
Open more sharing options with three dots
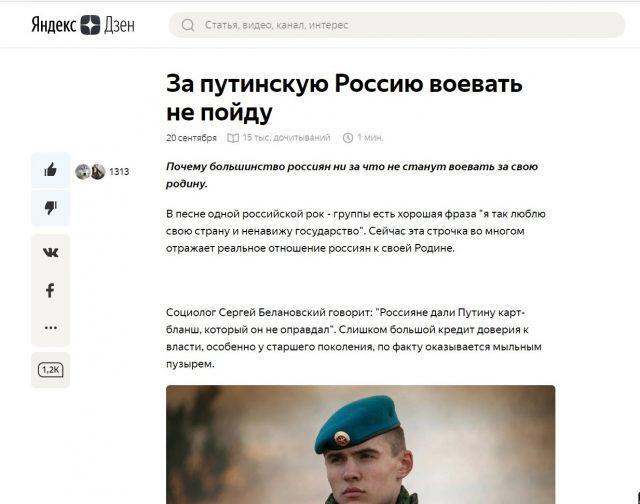tap(51, 327)
